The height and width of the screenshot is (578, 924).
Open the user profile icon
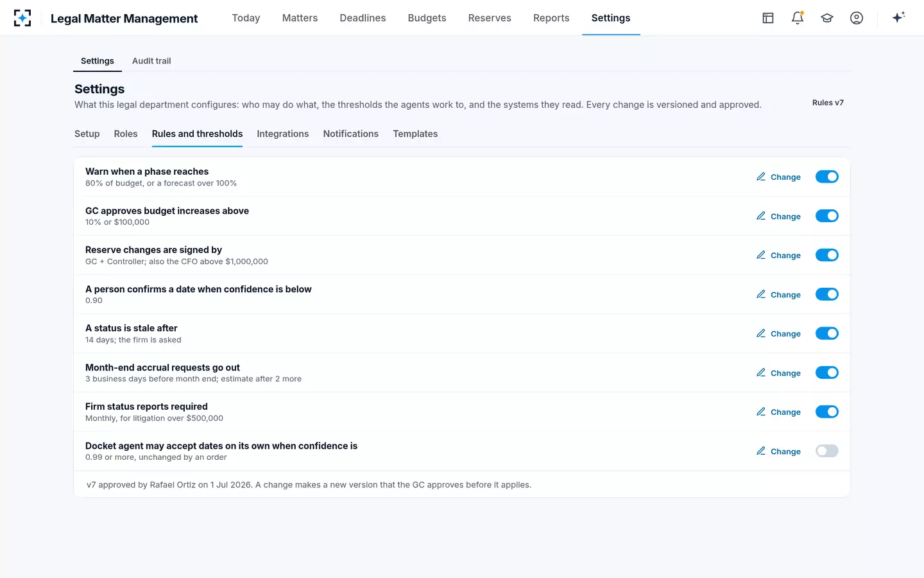pyautogui.click(x=857, y=18)
